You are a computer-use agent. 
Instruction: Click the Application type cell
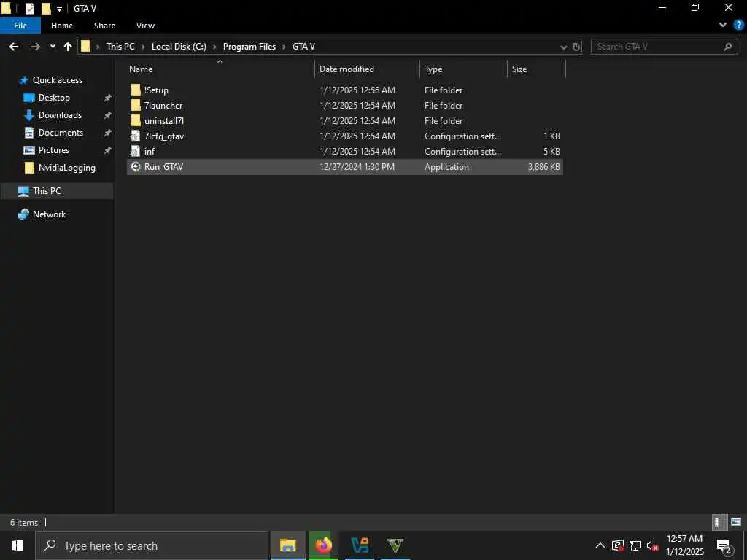[446, 167]
